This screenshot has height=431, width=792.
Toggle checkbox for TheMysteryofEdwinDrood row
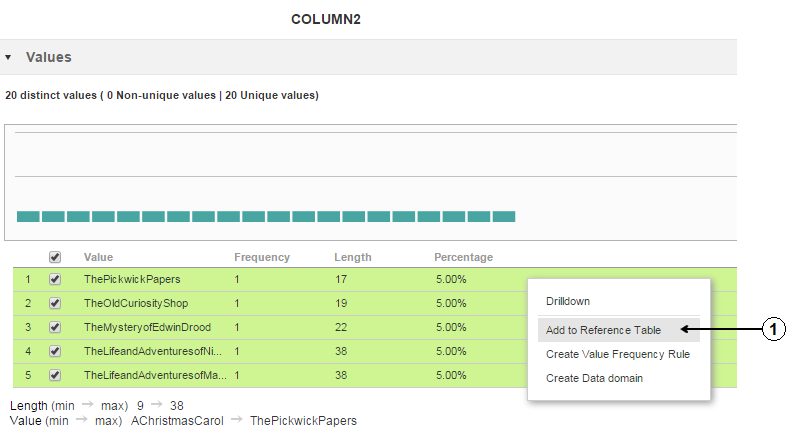[55, 327]
